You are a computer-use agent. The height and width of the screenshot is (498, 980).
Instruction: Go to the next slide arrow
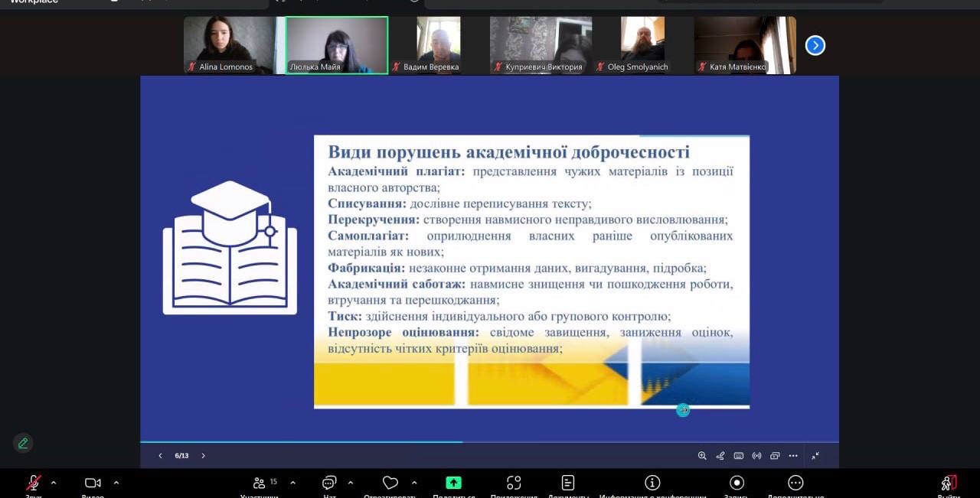[203, 456]
